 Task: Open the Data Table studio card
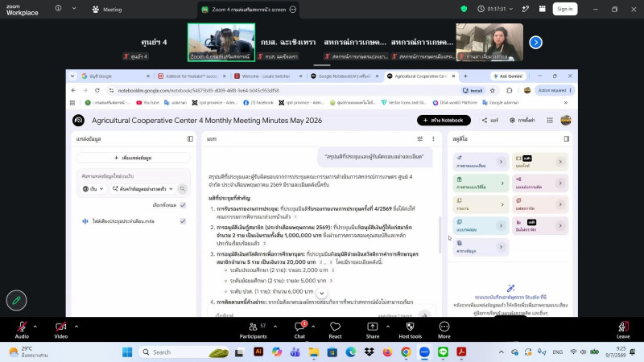pyautogui.click(x=481, y=247)
